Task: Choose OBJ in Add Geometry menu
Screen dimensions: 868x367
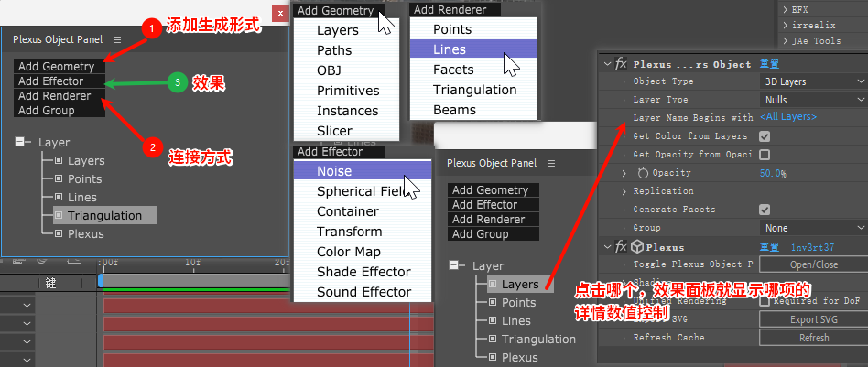Action: click(x=346, y=70)
